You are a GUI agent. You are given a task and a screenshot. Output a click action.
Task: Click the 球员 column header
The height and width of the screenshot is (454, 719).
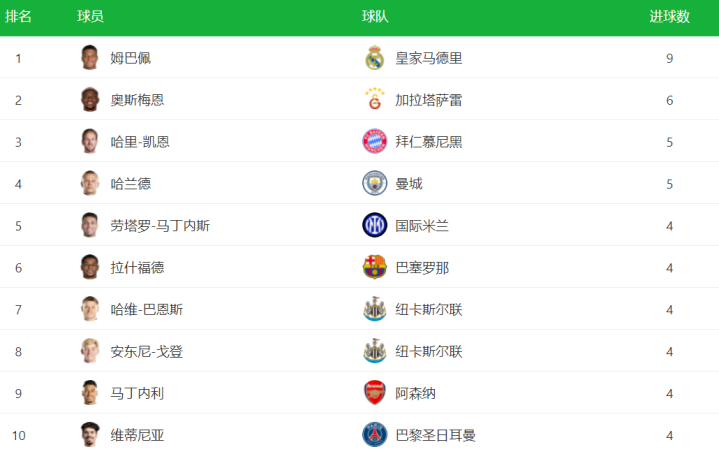(90, 17)
